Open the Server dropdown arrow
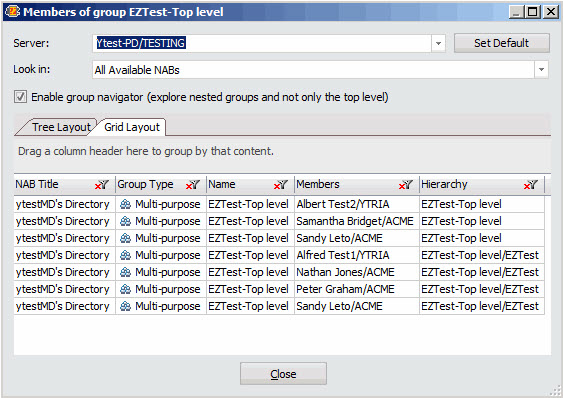 (x=438, y=43)
